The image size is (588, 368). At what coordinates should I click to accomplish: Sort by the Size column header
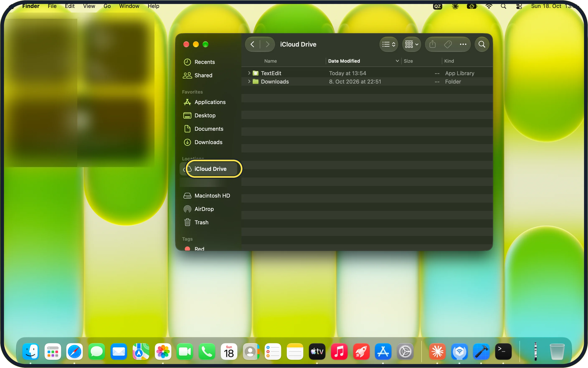(x=408, y=61)
